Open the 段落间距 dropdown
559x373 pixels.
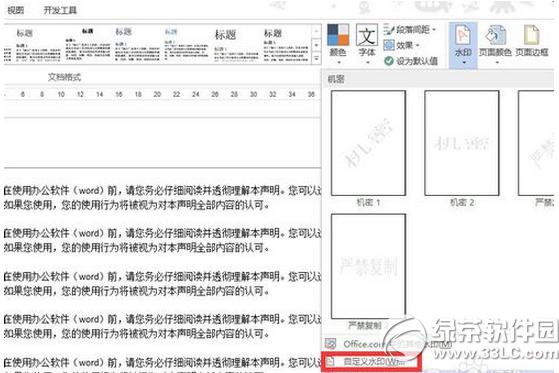(410, 30)
